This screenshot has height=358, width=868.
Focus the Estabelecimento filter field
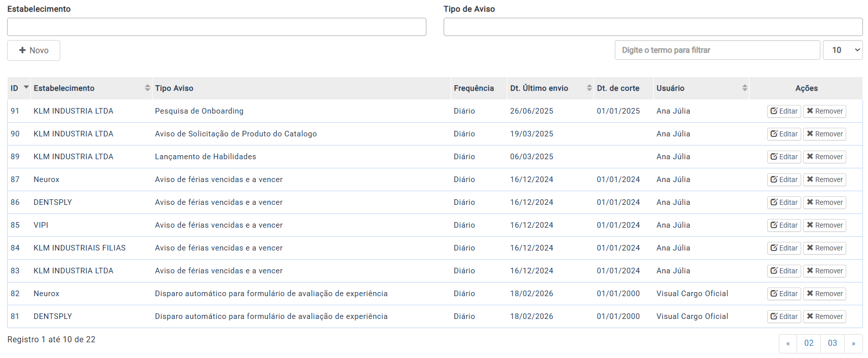coord(216,27)
